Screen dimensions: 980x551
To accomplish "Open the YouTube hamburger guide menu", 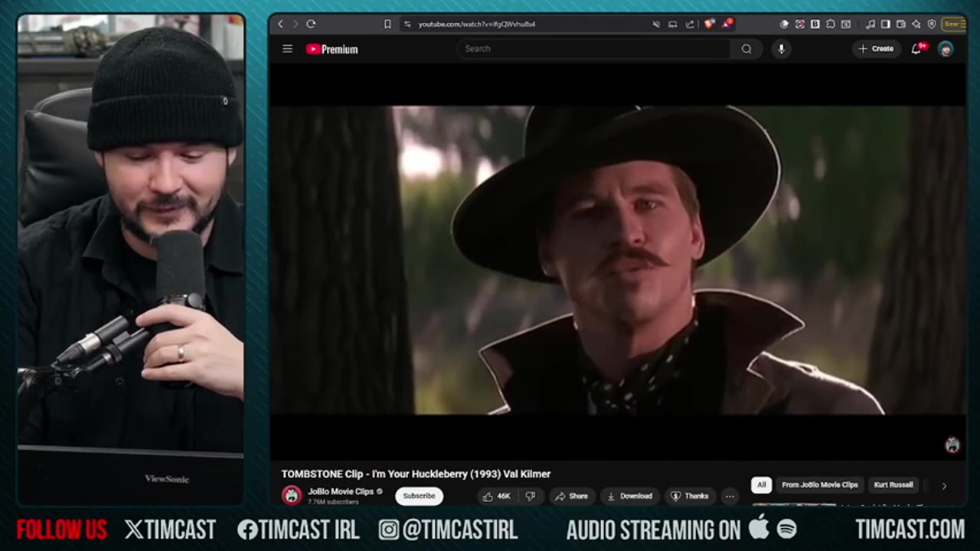I will [x=287, y=49].
